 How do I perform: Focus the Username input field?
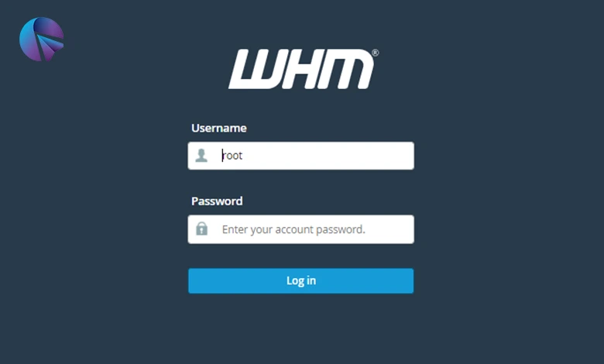(x=301, y=156)
